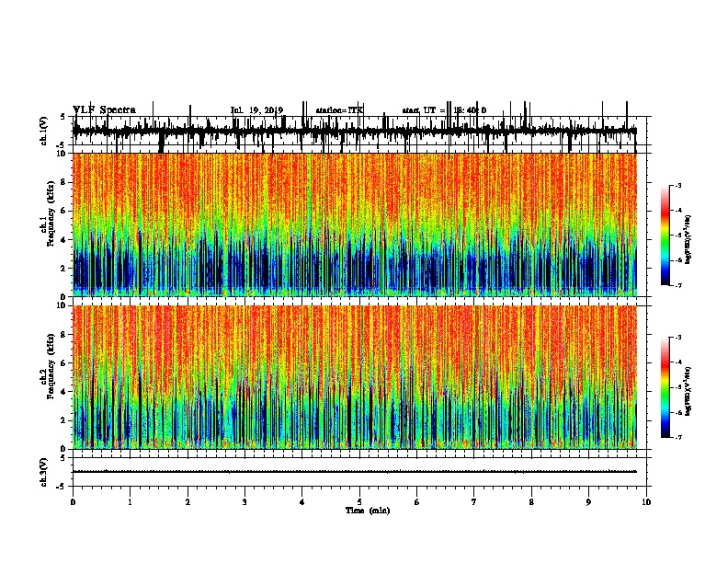The image size is (728, 563).
Task: Click the time axis tick label "6"
Action: pos(417,502)
